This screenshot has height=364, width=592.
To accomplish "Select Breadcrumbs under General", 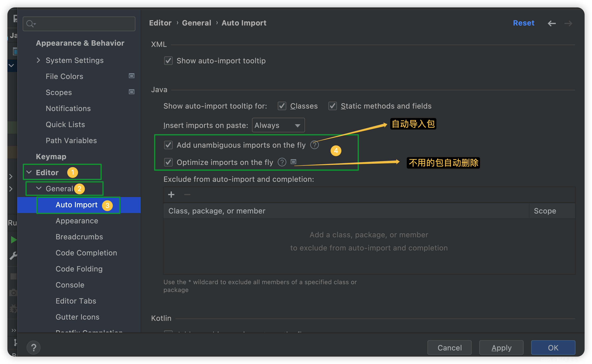I will pyautogui.click(x=79, y=237).
